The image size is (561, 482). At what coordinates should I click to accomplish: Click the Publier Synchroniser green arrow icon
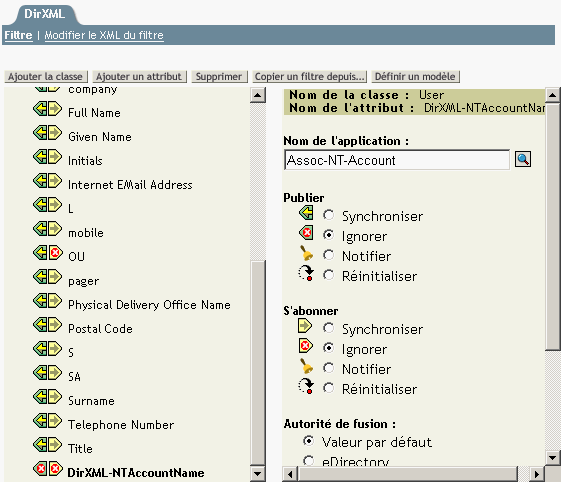click(x=306, y=213)
